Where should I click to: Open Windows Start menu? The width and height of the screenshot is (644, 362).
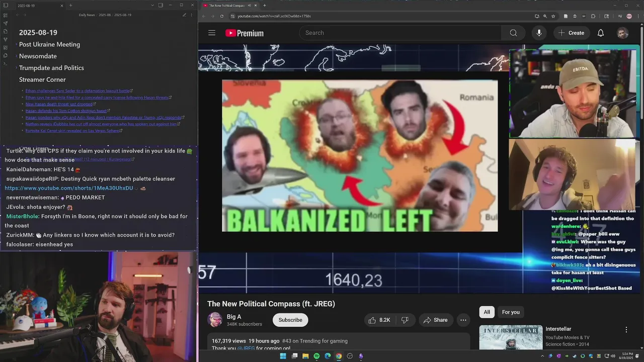[x=283, y=356]
